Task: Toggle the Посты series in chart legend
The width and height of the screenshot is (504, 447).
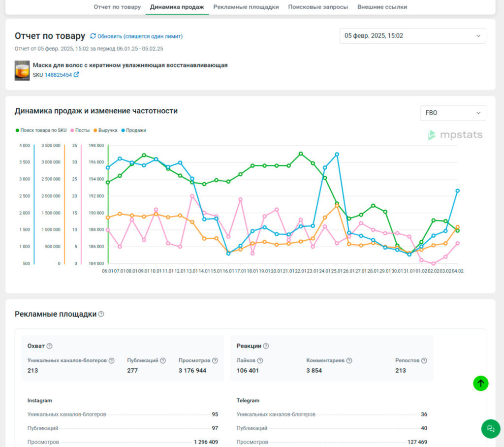Action: 80,130
